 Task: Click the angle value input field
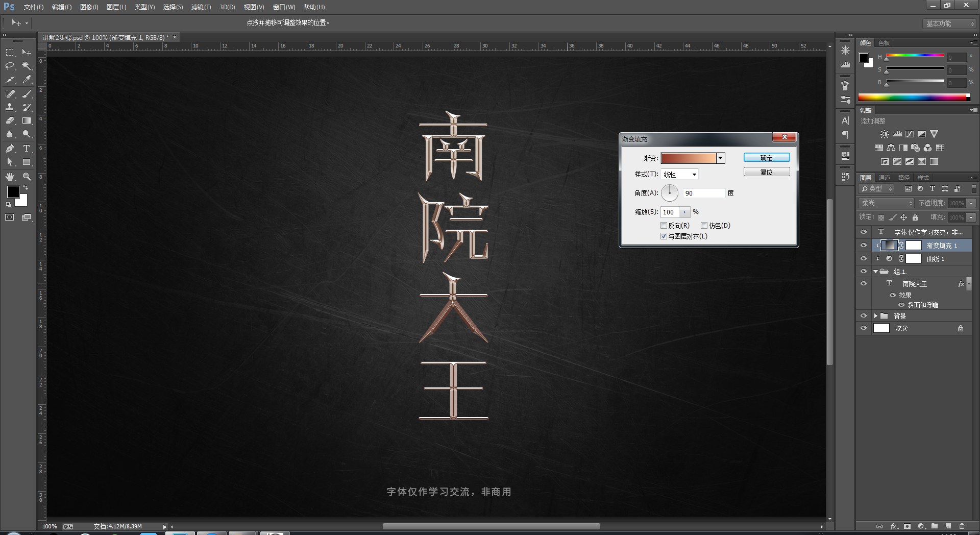point(704,193)
